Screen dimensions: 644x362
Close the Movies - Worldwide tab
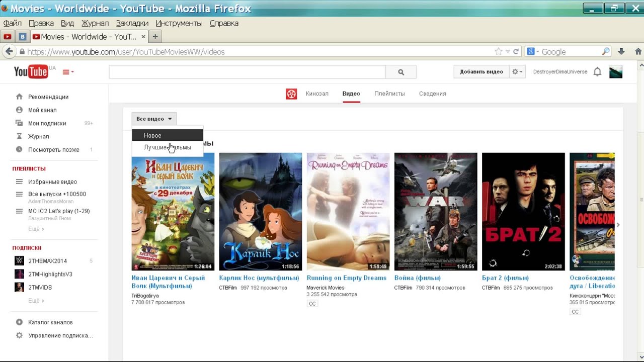[x=143, y=37]
